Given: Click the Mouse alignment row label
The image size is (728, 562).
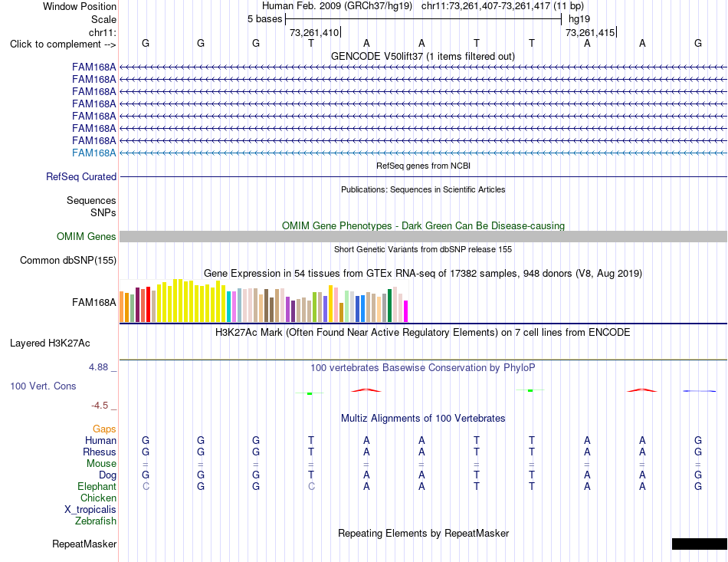Looking at the screenshot, I should click(x=101, y=464).
